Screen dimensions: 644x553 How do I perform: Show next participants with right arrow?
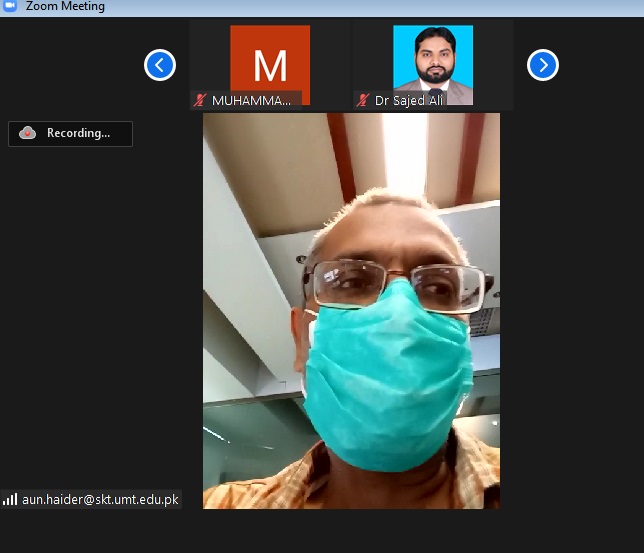coord(542,65)
